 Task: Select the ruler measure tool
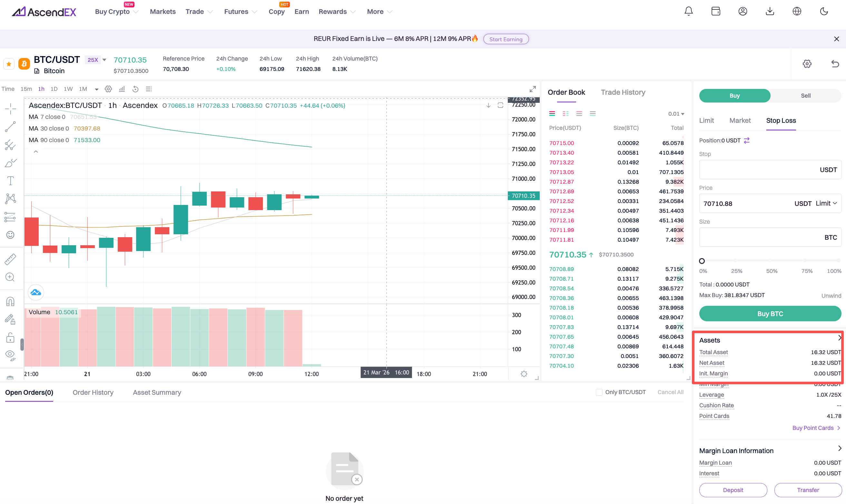(x=10, y=259)
